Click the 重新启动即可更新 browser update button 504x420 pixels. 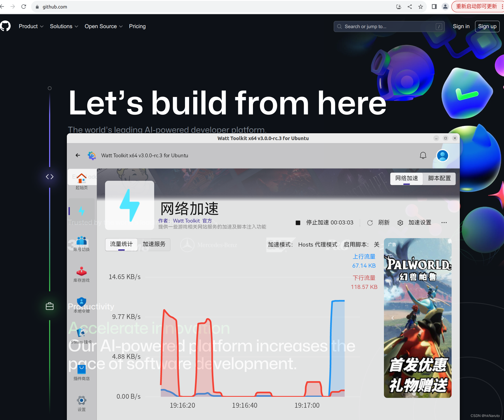tap(476, 7)
